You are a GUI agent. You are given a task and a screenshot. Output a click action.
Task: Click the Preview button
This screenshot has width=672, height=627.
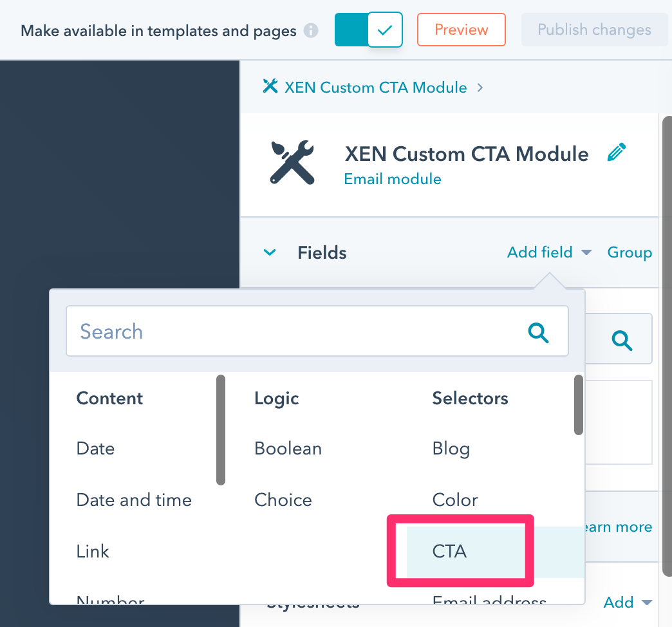point(462,30)
